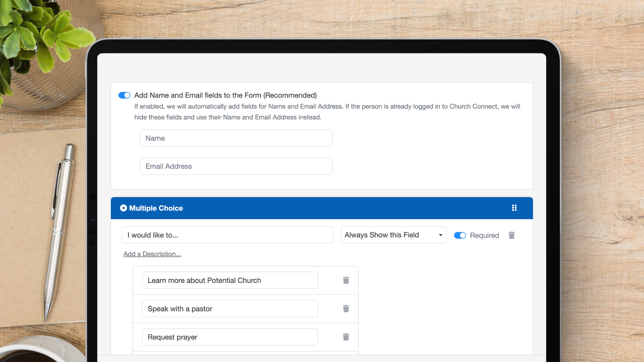The height and width of the screenshot is (362, 644).
Task: Click the radio button icon beside Multiple Choice
Action: pyautogui.click(x=124, y=208)
